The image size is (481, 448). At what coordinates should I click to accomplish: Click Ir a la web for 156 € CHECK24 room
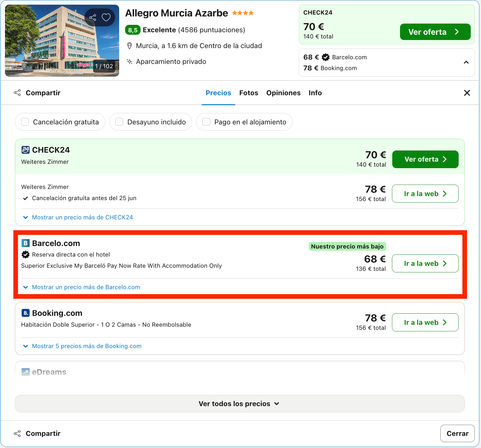[425, 194]
